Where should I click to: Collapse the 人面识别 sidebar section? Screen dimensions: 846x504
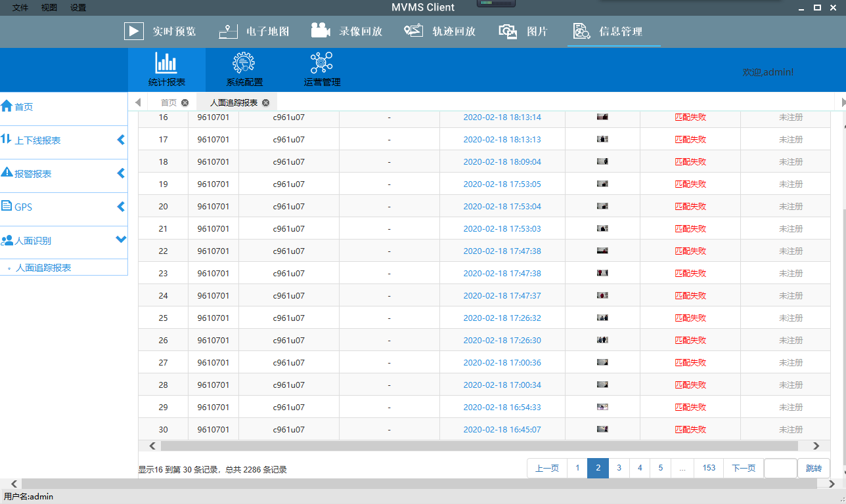pyautogui.click(x=121, y=240)
